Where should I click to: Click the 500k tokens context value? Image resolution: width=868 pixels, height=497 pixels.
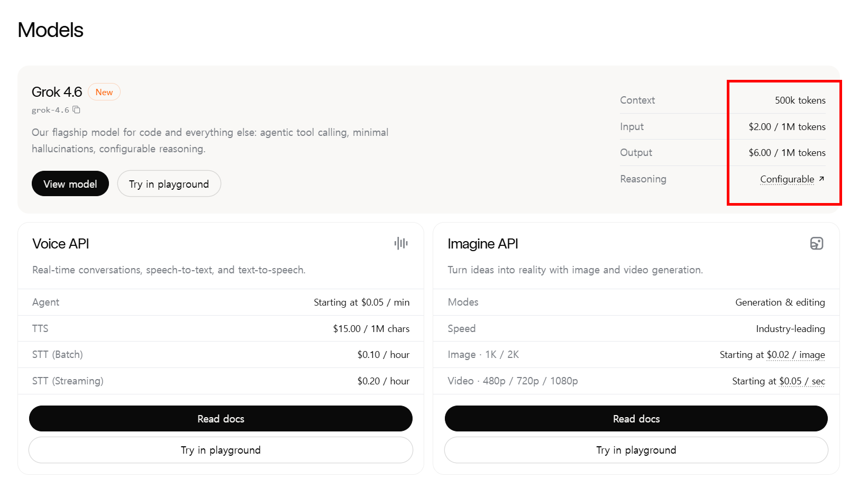point(800,100)
